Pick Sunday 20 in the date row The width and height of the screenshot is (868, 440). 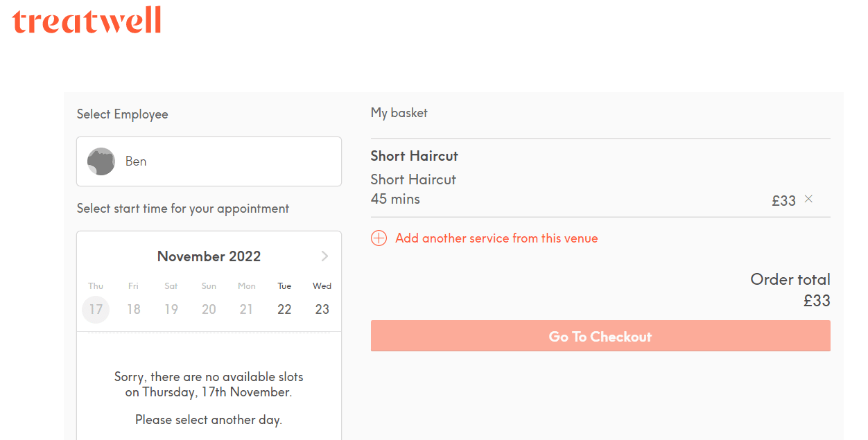coord(209,309)
